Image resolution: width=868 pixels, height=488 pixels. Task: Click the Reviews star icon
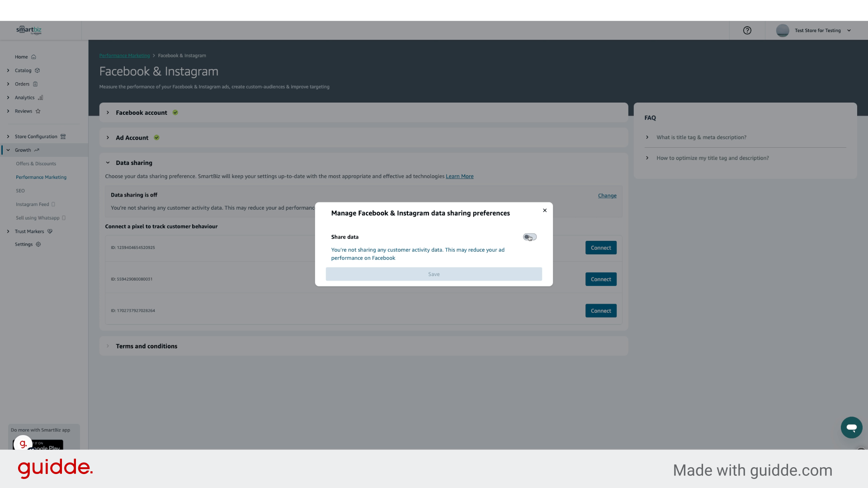(38, 111)
